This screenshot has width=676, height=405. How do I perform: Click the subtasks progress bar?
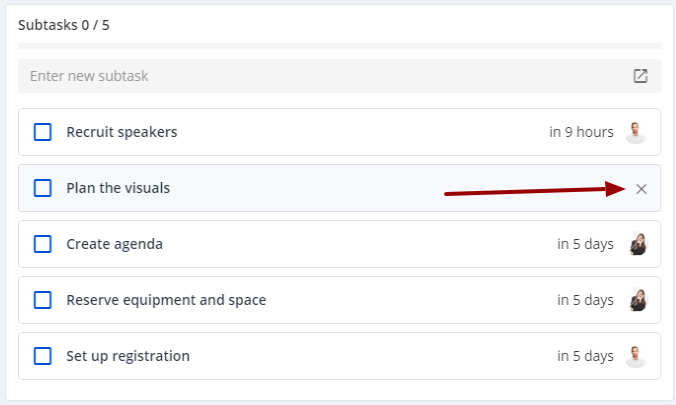coord(339,46)
